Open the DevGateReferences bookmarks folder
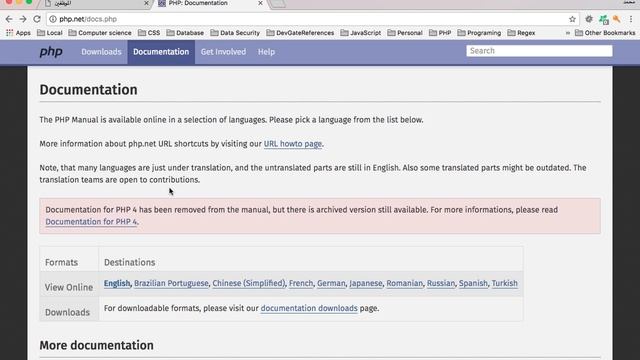 [300, 33]
